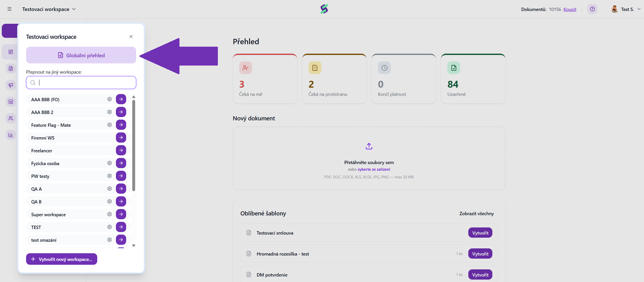The width and height of the screenshot is (644, 282).
Task: Follow the Koupit link
Action: pos(570,9)
